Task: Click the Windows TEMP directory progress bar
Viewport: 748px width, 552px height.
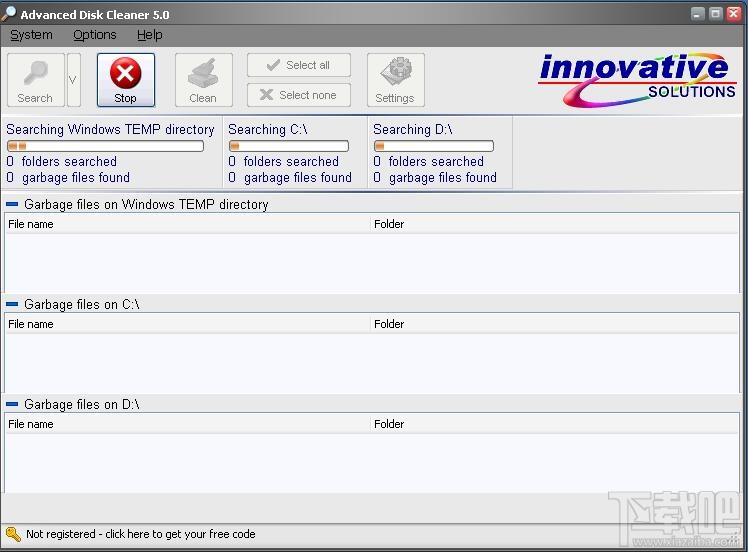Action: tap(105, 146)
